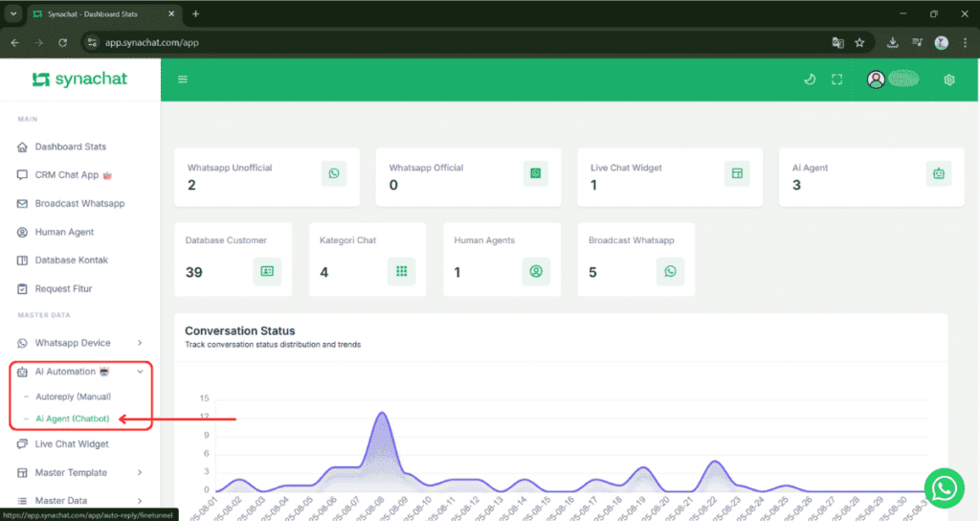The width and height of the screenshot is (980, 521).
Task: Click Master Template sidebar icon
Action: point(23,473)
